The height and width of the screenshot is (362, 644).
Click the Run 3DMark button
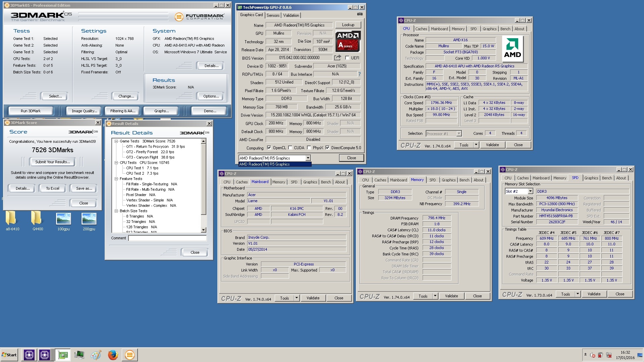click(x=31, y=111)
